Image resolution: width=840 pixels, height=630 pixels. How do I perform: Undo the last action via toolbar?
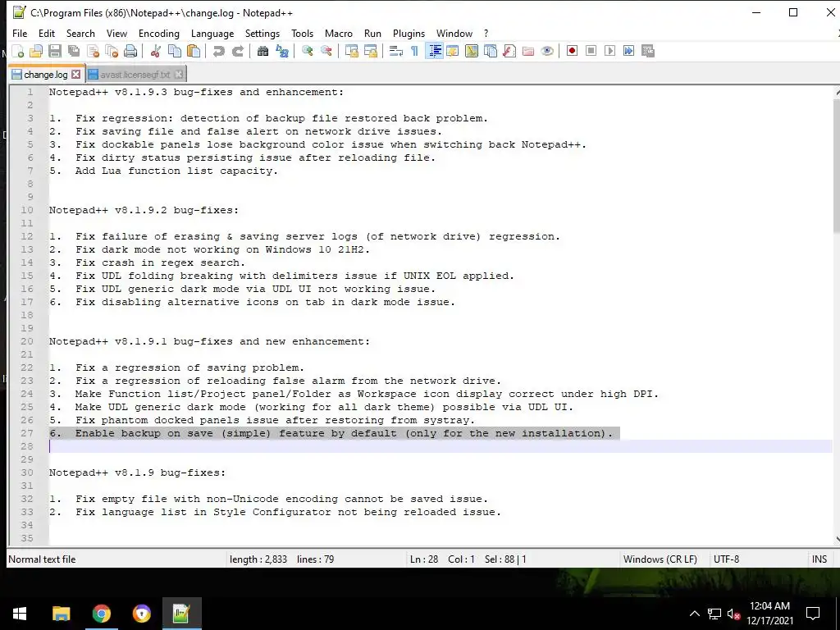(x=218, y=51)
